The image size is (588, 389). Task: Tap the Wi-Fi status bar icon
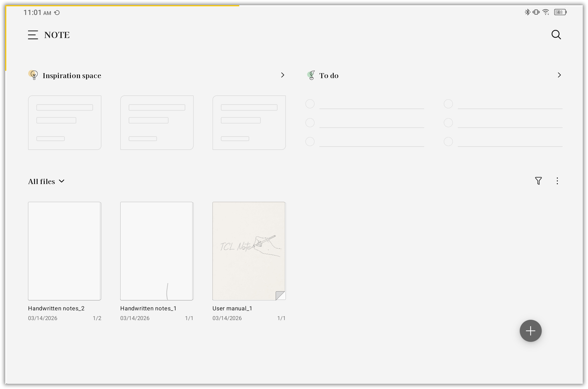[x=546, y=12]
